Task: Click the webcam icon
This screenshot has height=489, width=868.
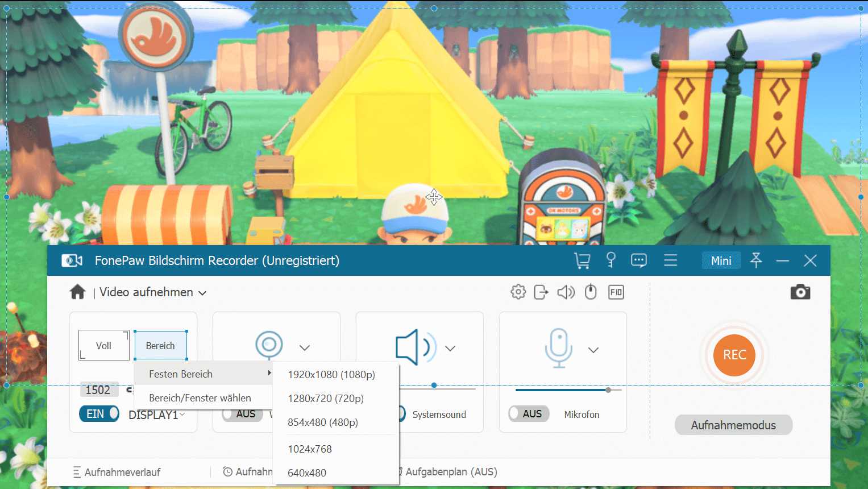Action: point(269,345)
